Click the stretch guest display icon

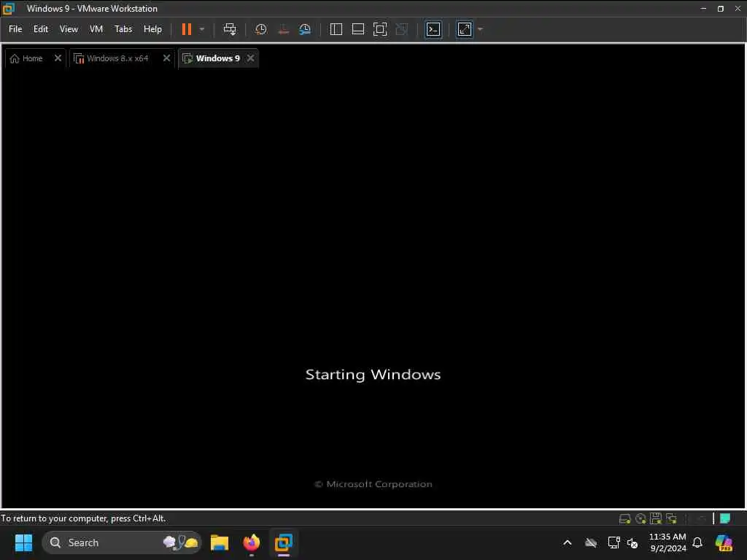pos(465,29)
